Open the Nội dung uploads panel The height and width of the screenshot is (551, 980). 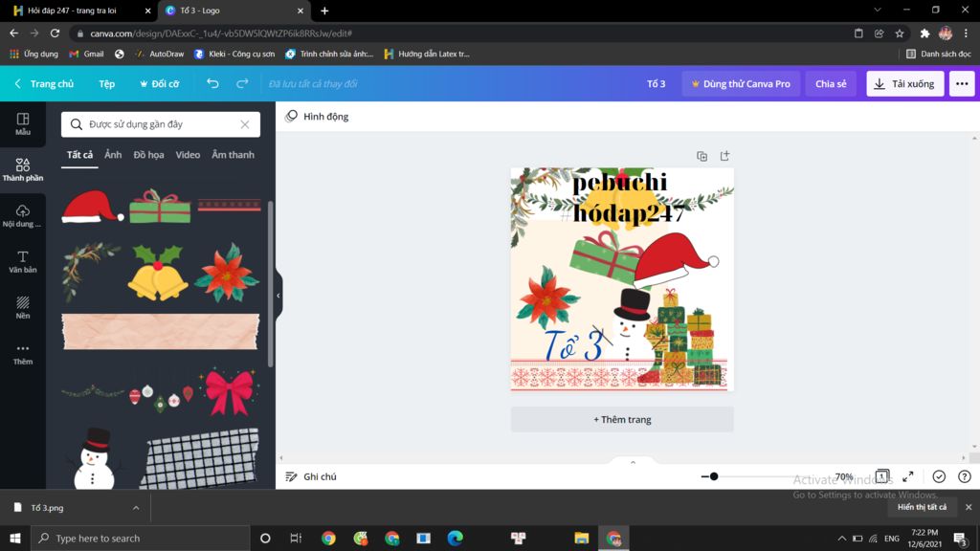click(x=23, y=215)
